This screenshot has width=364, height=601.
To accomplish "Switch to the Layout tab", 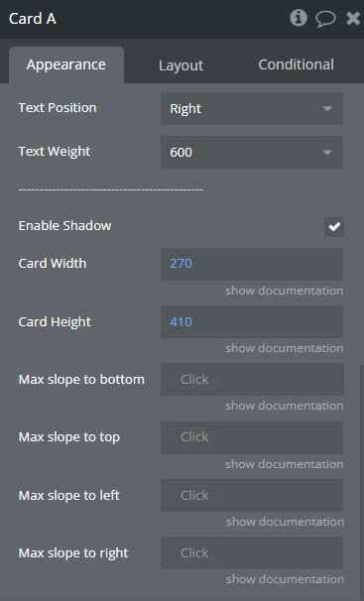I will coord(181,65).
